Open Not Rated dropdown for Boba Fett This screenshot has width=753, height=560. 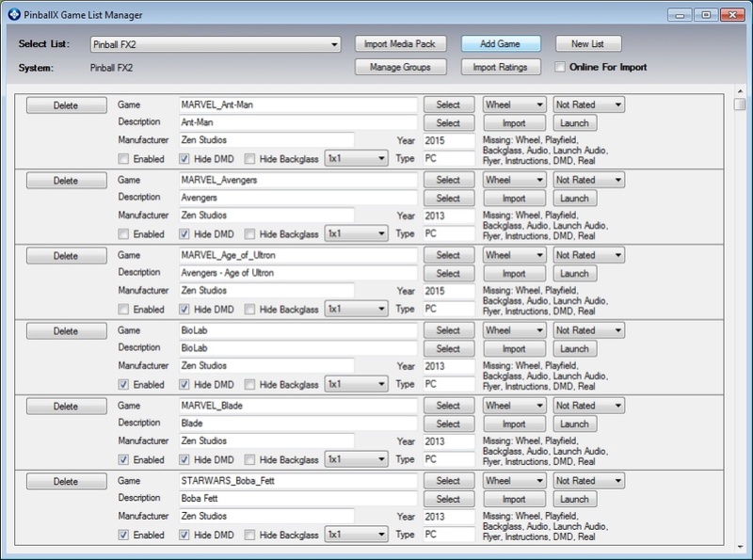click(x=589, y=481)
